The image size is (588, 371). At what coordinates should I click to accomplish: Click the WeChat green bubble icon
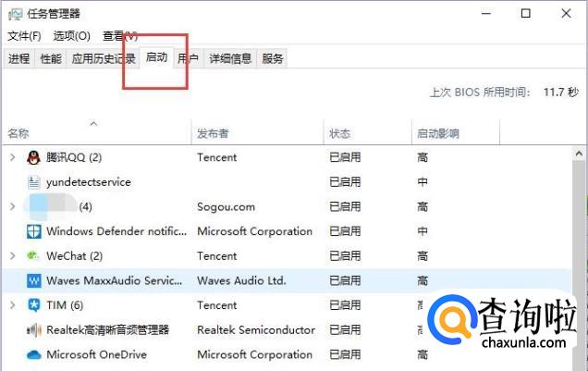[32, 256]
